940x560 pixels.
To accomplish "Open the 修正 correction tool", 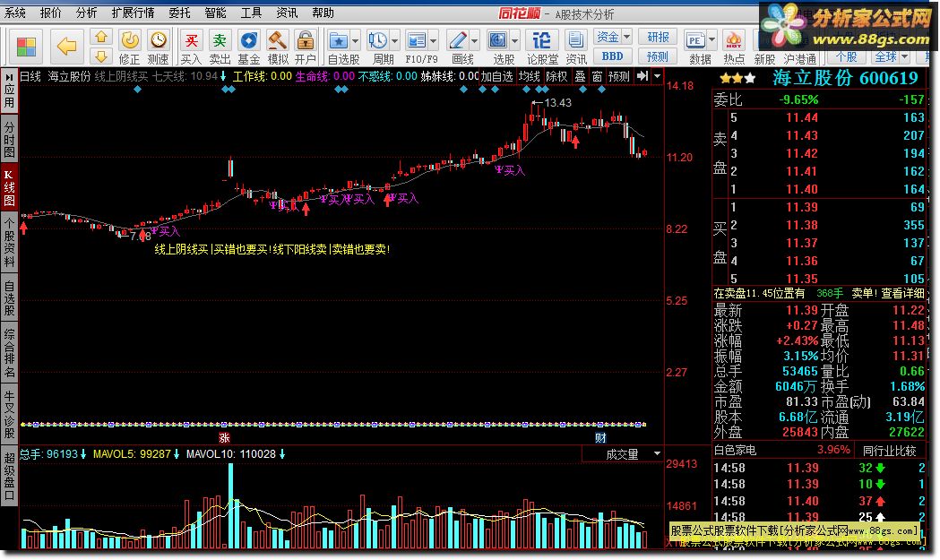I will click(130, 47).
